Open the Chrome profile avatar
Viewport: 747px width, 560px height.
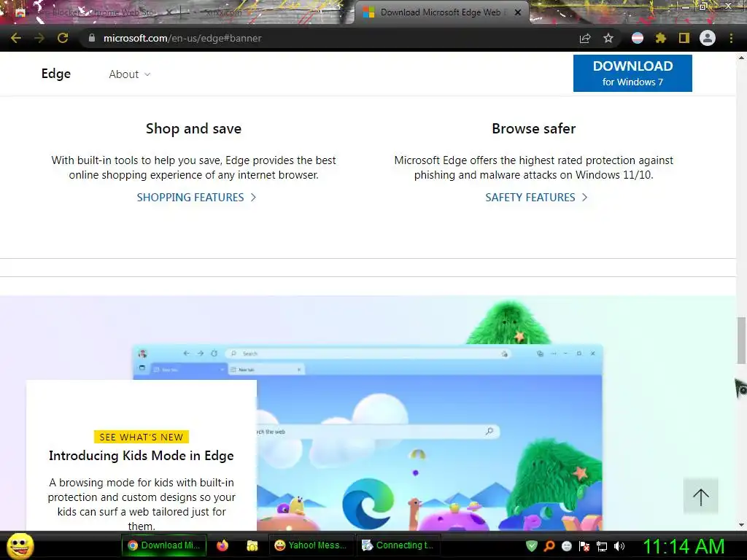pyautogui.click(x=708, y=38)
